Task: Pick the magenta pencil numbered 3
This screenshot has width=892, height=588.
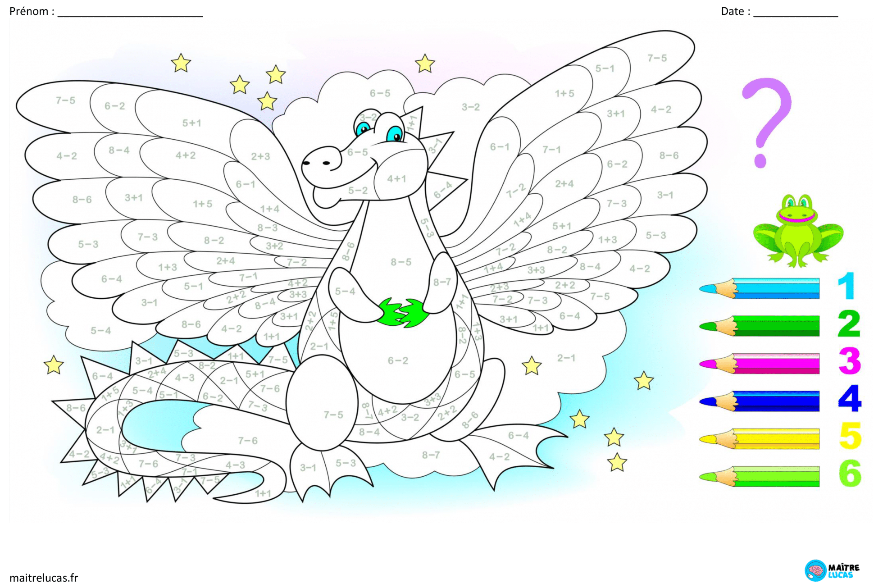Action: point(760,364)
